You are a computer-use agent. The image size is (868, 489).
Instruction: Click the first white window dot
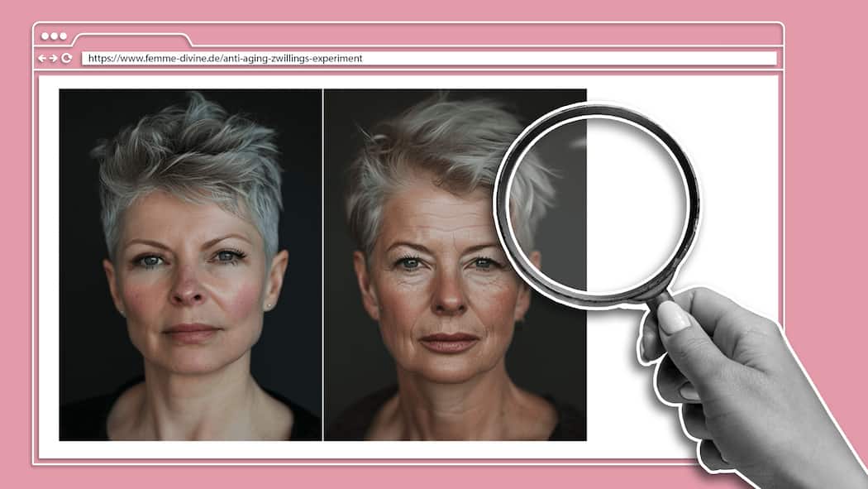click(x=45, y=36)
